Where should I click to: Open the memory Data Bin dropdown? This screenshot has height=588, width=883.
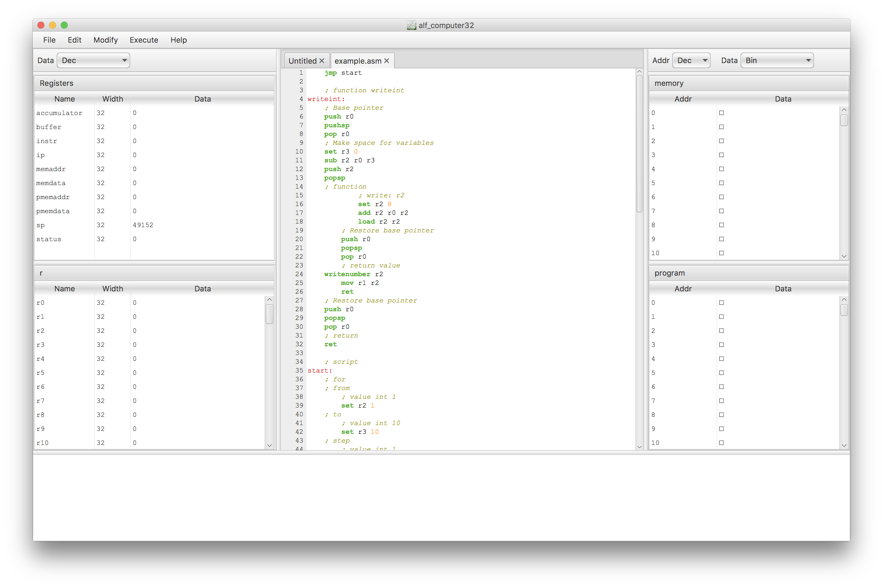[777, 60]
